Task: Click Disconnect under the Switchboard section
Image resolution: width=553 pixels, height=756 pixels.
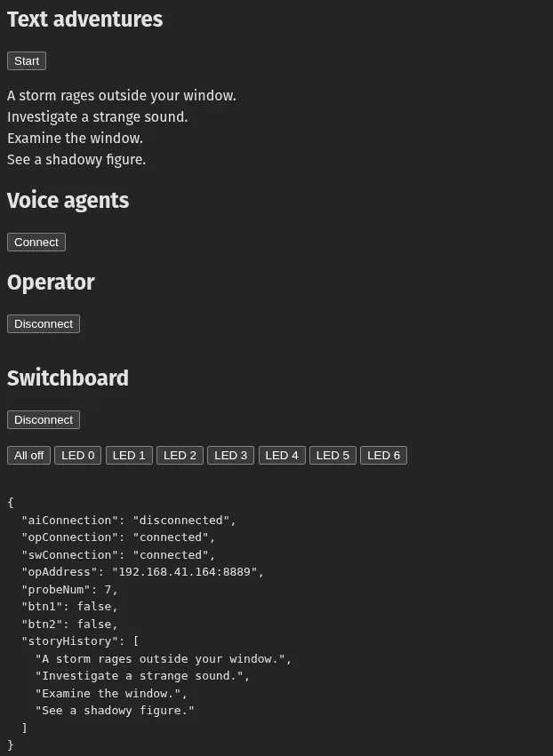Action: pos(43,419)
